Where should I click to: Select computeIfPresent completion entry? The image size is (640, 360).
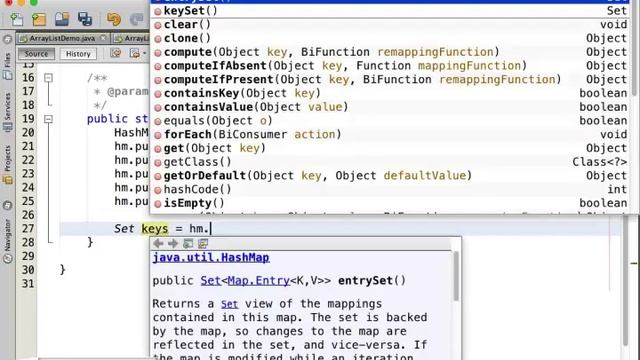click(x=391, y=80)
